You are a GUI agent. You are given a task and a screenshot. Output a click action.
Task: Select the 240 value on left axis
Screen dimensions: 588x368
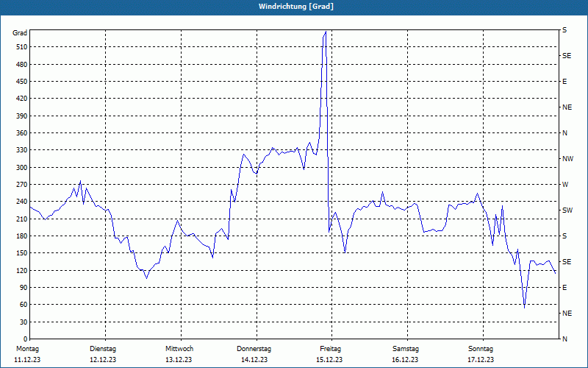[x=22, y=201]
